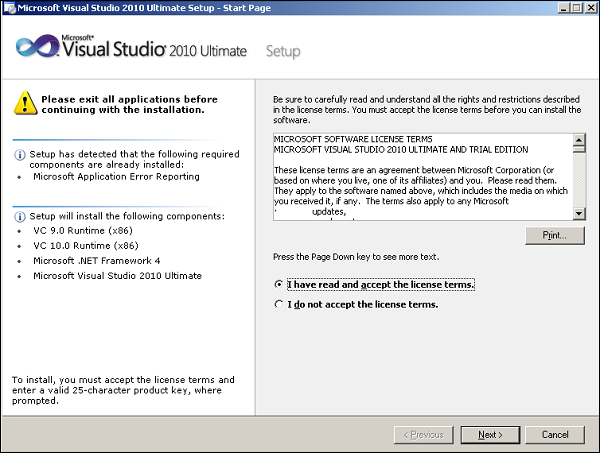Image resolution: width=600 pixels, height=453 pixels.
Task: Click license text scrollbar down arrow
Action: point(578,212)
